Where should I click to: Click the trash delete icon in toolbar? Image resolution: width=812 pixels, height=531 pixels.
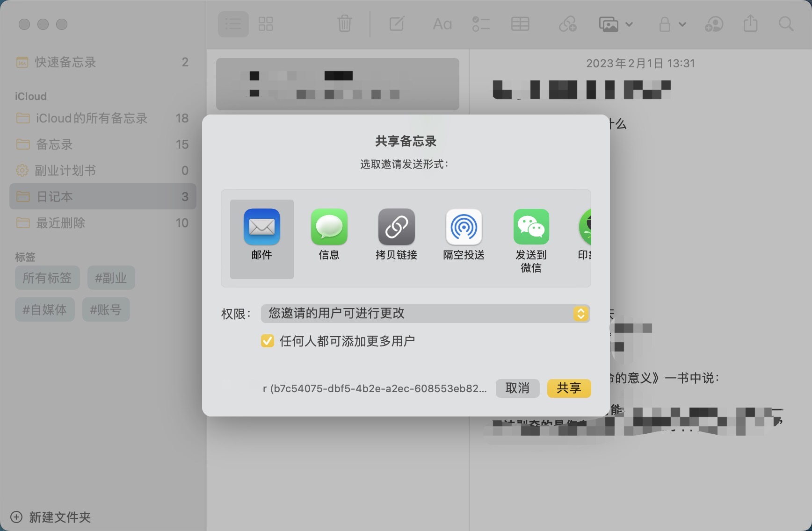click(x=344, y=24)
